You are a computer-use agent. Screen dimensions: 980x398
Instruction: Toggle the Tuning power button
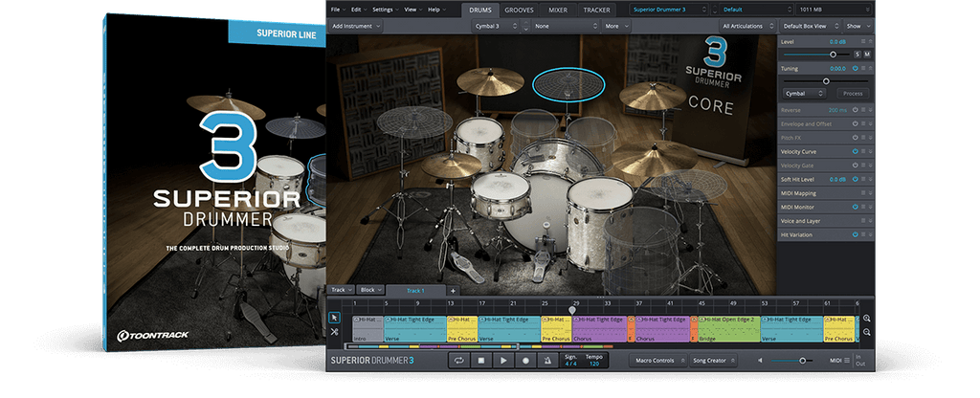pos(855,69)
